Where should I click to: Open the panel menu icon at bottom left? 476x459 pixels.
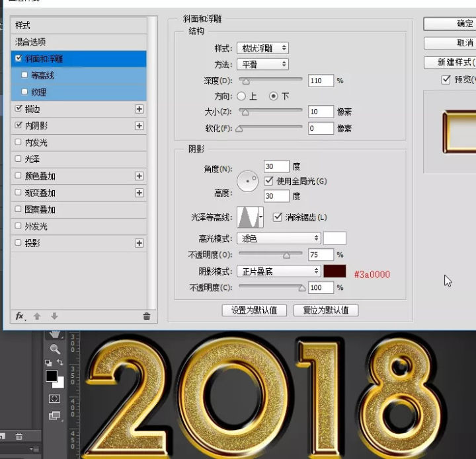34,448
